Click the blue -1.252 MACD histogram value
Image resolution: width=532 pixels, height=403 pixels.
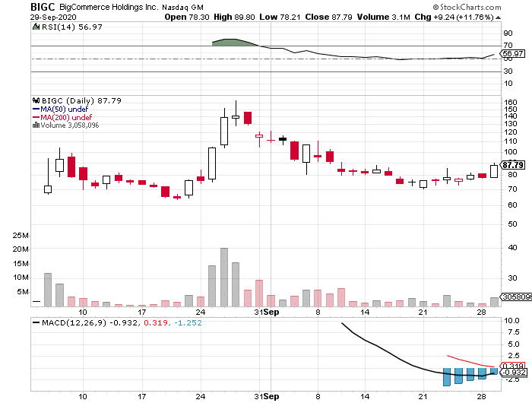[x=188, y=322]
